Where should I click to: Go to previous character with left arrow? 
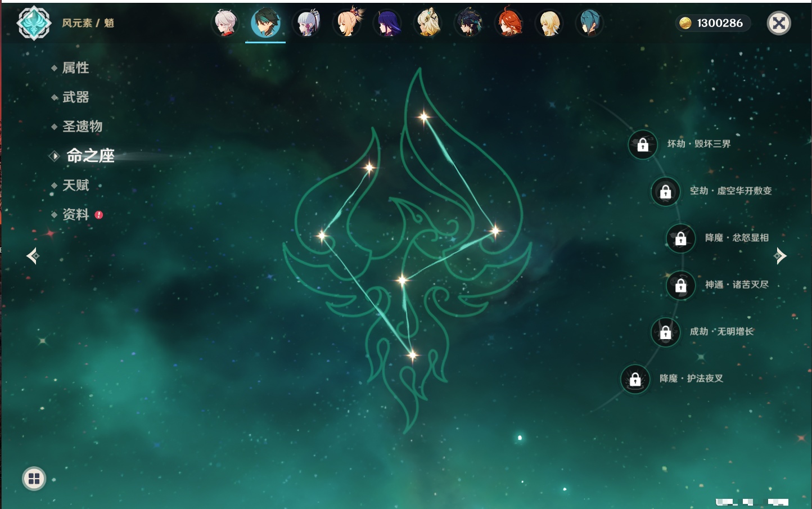[x=33, y=256]
